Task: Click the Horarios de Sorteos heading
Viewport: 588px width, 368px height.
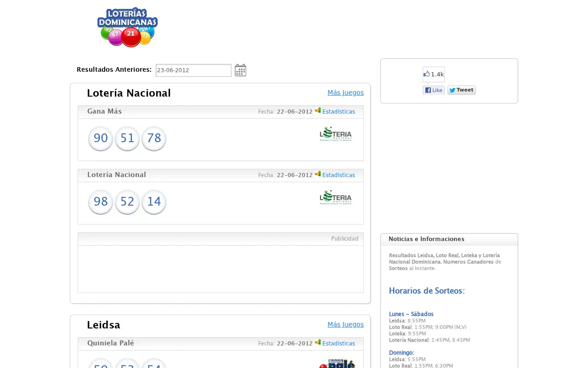Action: (427, 291)
